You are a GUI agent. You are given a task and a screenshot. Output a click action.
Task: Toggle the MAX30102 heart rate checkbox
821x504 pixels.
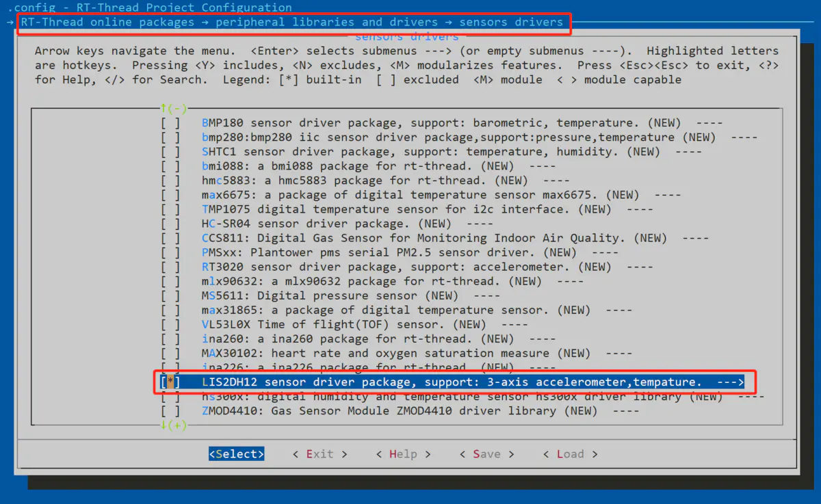(170, 353)
